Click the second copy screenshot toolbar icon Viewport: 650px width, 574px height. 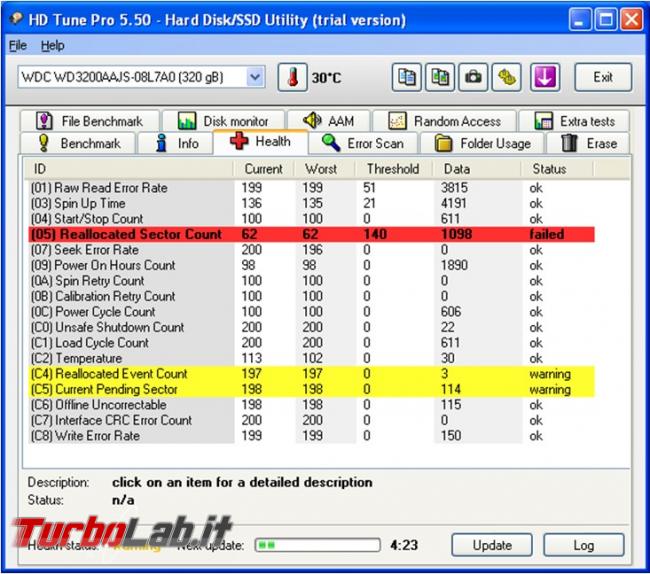tap(440, 77)
